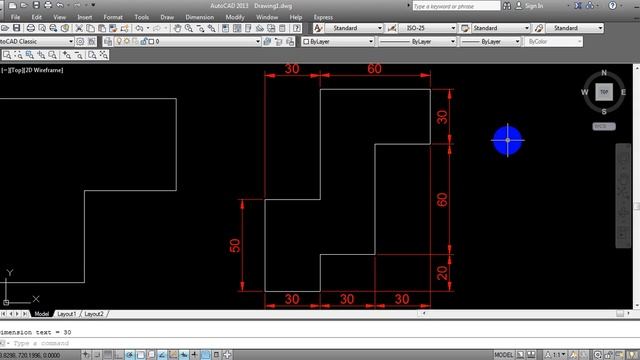Open Layer Properties Manager icon
The height and width of the screenshot is (360, 640).
click(108, 41)
